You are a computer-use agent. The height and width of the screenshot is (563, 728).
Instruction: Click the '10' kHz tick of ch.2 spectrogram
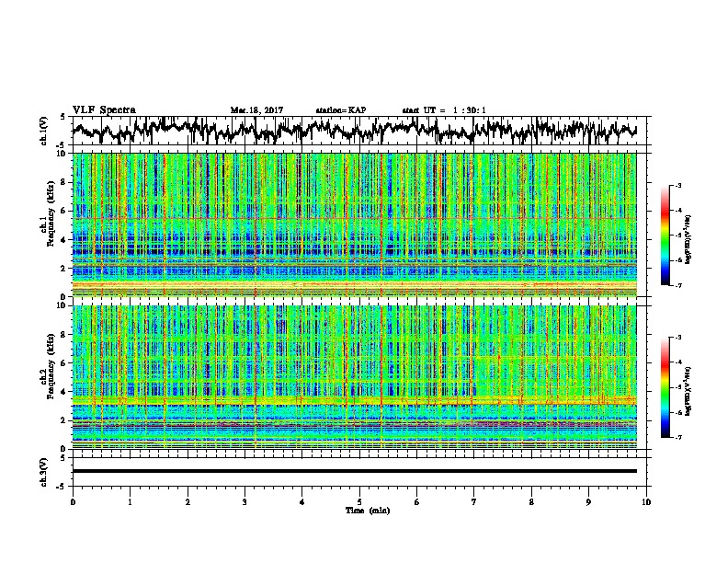(x=63, y=305)
